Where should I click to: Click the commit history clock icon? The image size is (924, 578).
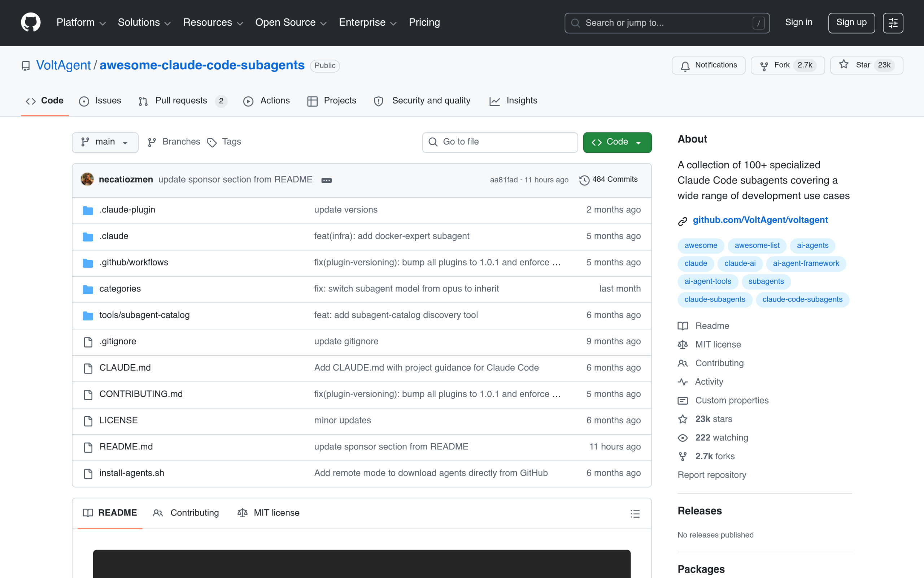584,180
